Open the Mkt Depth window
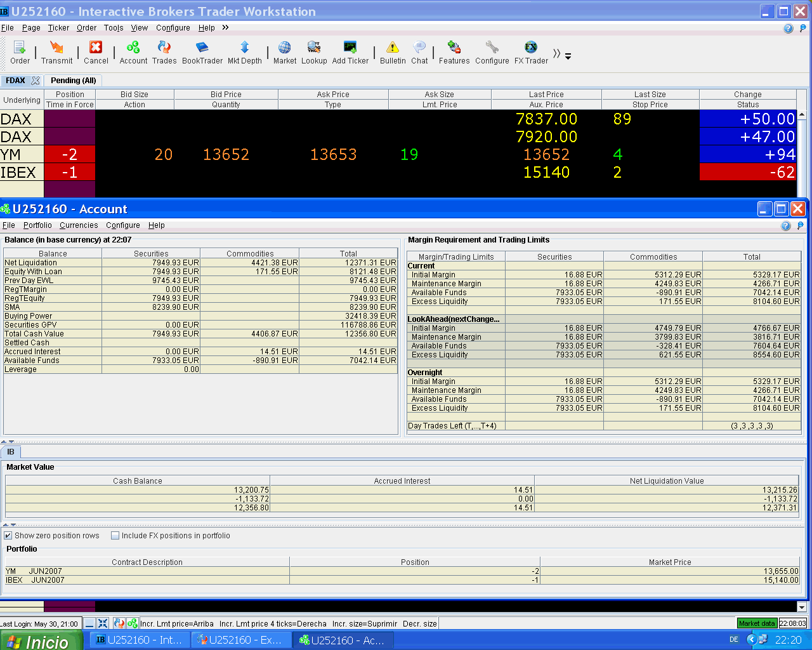Viewport: 812px width, 650px height. point(244,52)
